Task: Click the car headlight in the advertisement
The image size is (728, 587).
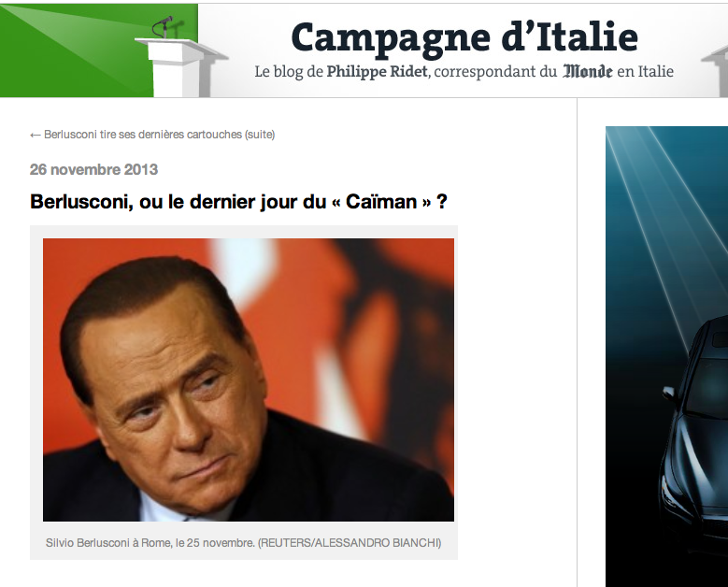Action: pos(670,494)
